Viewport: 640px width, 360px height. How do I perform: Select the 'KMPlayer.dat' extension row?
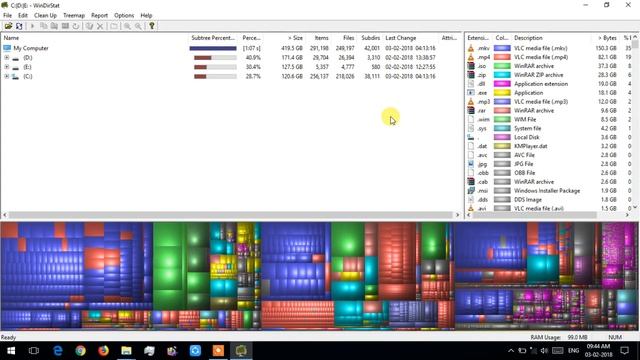pos(549,146)
